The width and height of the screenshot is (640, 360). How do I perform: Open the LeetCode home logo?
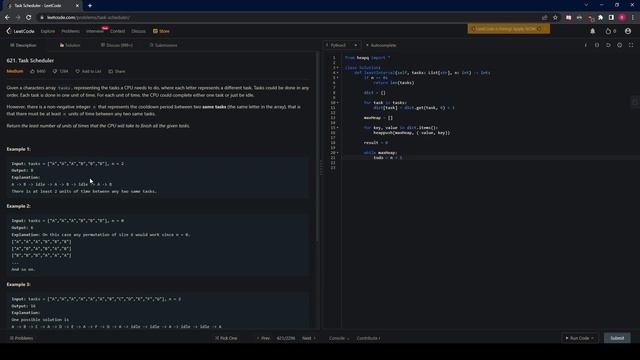click(20, 31)
